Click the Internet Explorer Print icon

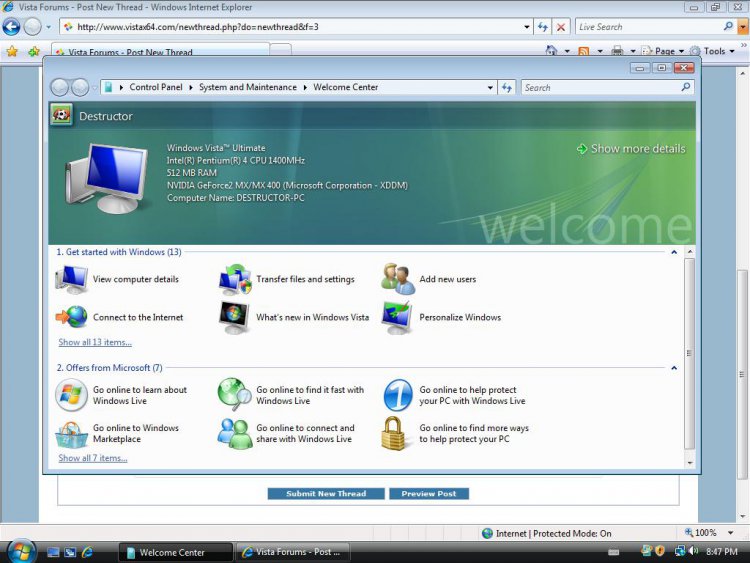click(x=618, y=51)
